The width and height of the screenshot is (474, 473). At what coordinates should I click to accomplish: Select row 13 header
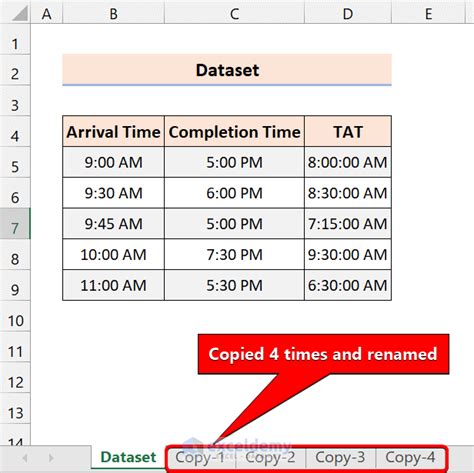[15, 408]
